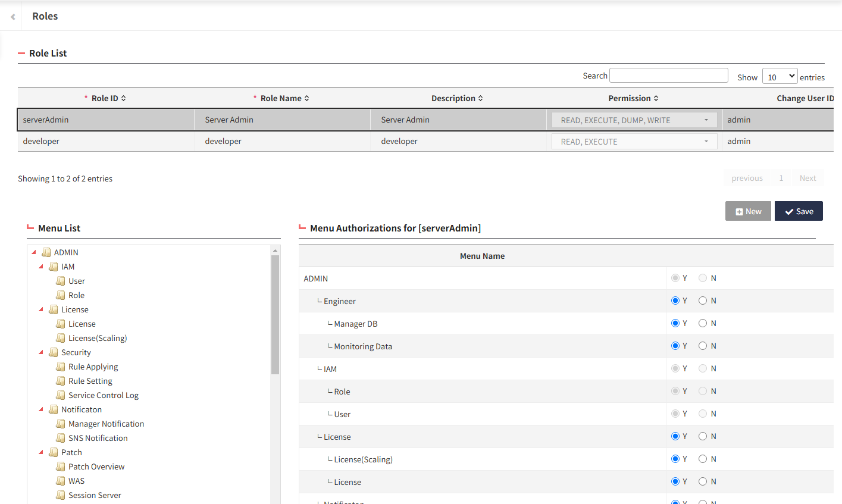Click the Search input field
Viewport: 842px width, 504px height.
click(669, 76)
